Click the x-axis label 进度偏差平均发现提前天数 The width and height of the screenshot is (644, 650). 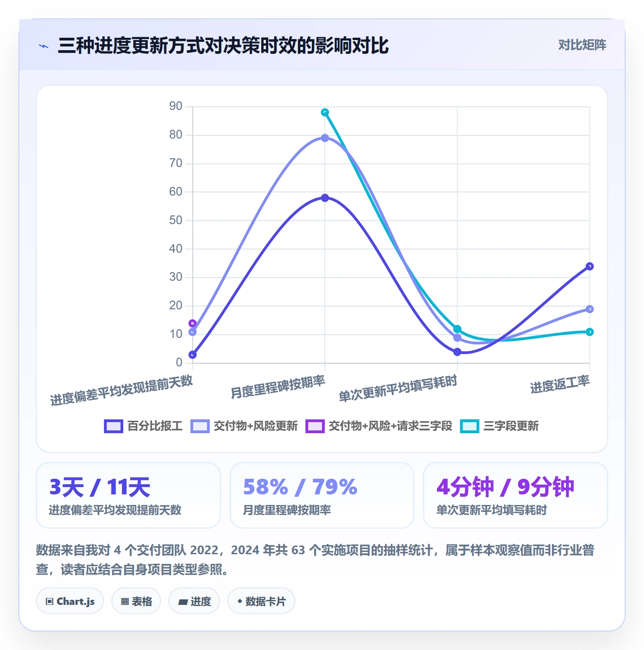point(121,390)
